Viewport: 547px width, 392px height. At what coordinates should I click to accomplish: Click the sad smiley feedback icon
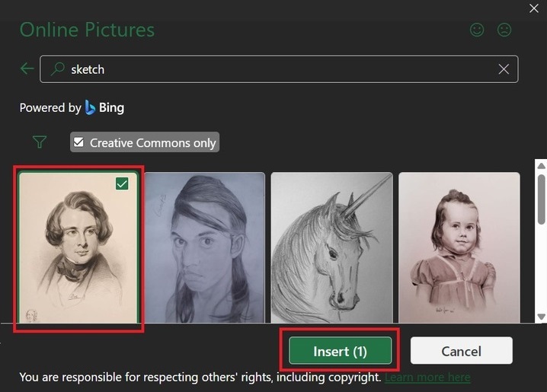[504, 30]
